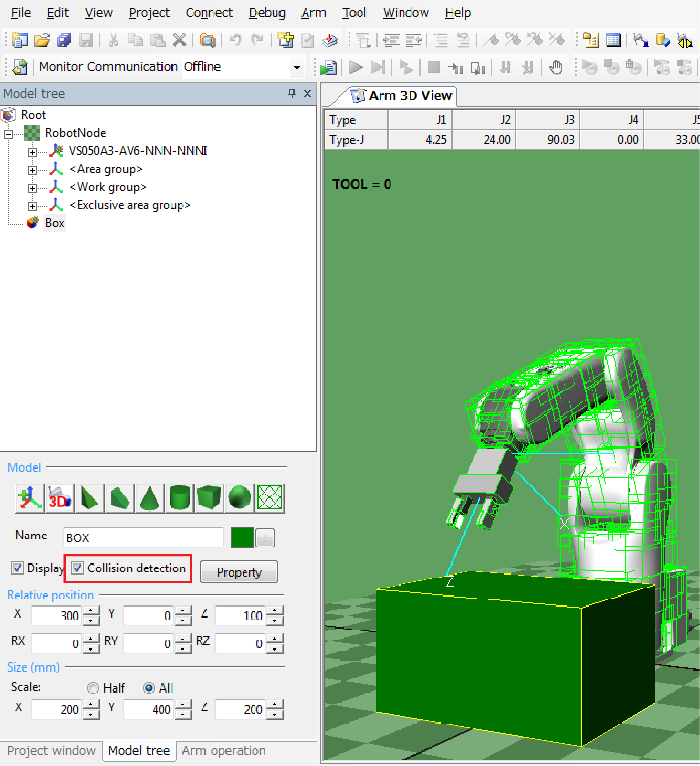Click the coordinate axes model icon

(x=29, y=497)
